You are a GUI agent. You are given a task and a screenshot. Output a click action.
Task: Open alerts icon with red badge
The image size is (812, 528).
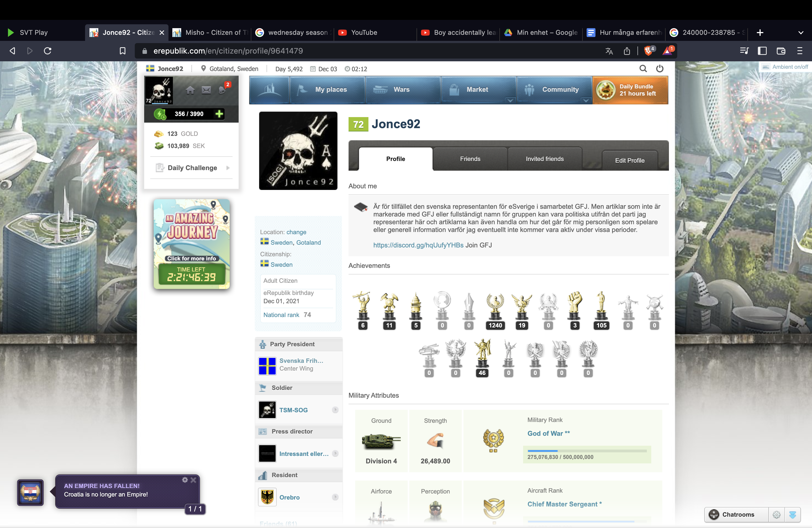(x=222, y=90)
